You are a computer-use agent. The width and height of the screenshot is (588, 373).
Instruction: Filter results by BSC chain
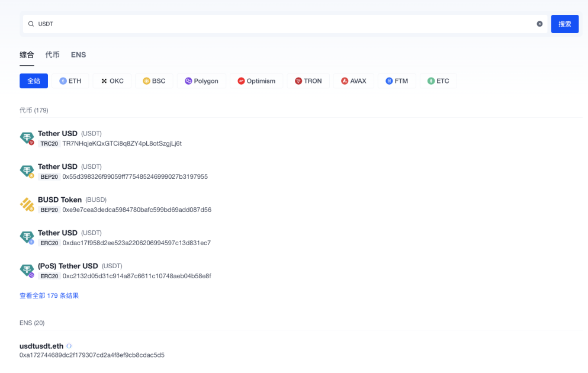[x=154, y=81]
